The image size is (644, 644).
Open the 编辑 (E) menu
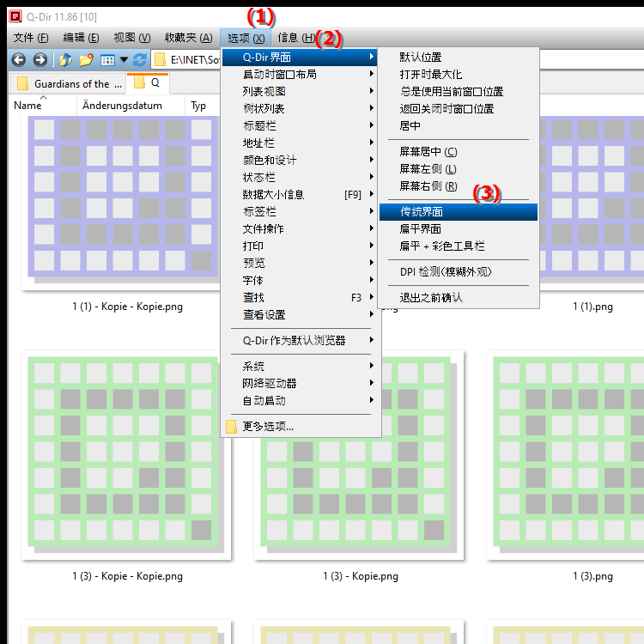(81, 38)
